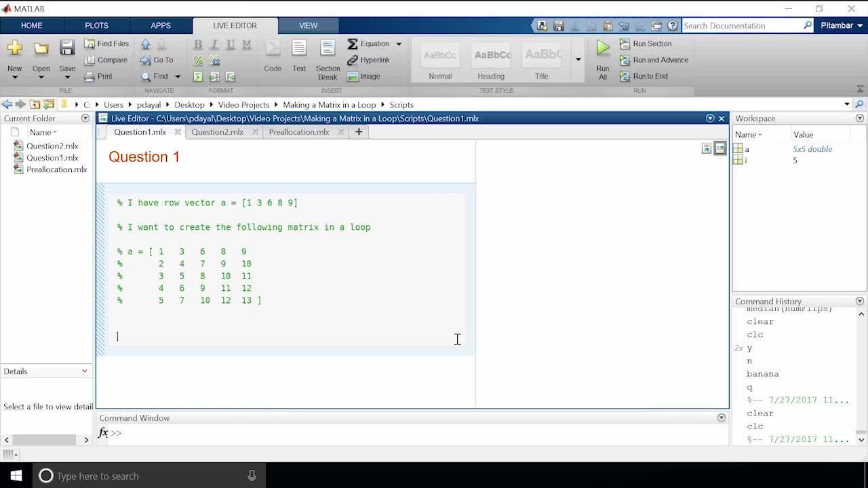Open the Pitambar user account dropdown
The height and width of the screenshot is (488, 868).
click(x=841, y=26)
